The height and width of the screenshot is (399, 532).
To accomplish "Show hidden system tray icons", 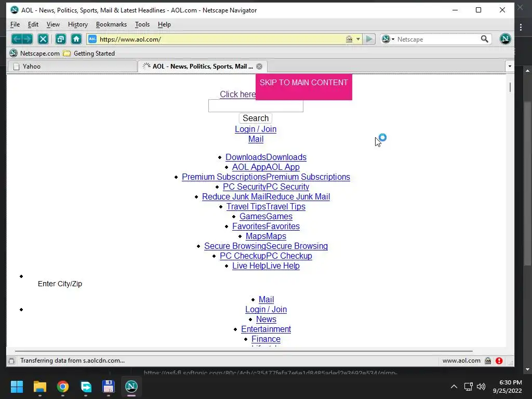I will click(x=454, y=387).
